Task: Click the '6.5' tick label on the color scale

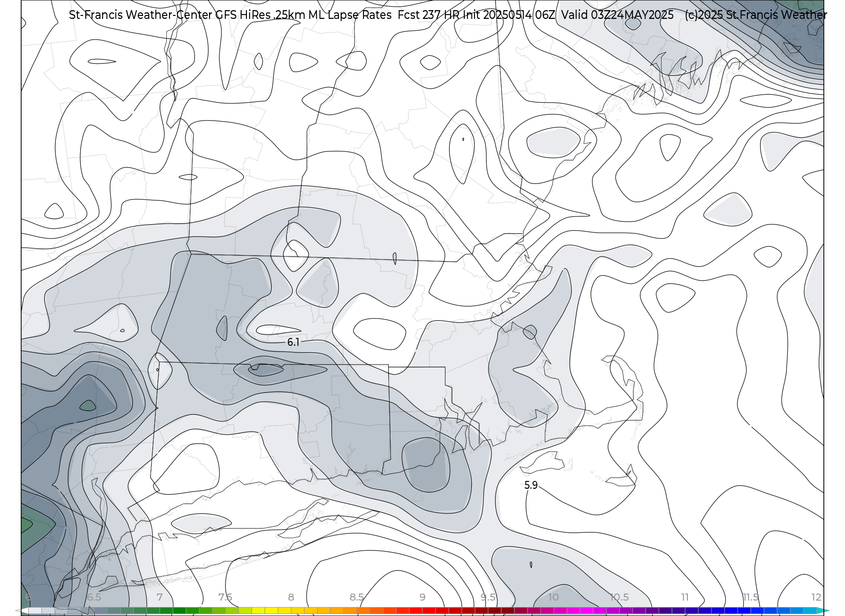Action: (x=94, y=597)
